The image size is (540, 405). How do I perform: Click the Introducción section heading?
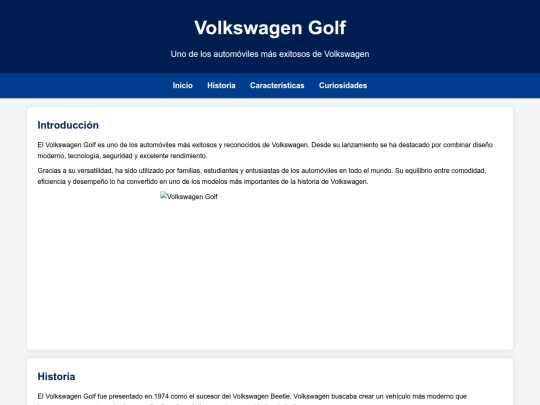pyautogui.click(x=68, y=125)
